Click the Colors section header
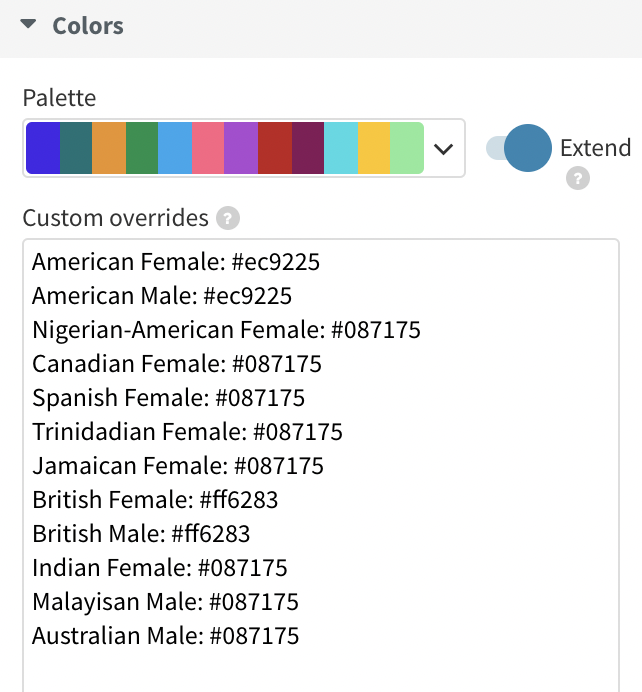 pos(88,26)
